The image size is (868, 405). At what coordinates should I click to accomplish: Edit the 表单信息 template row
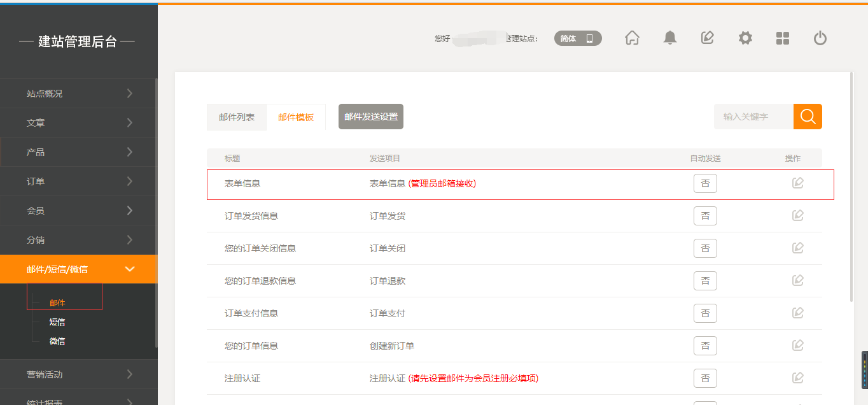(797, 183)
